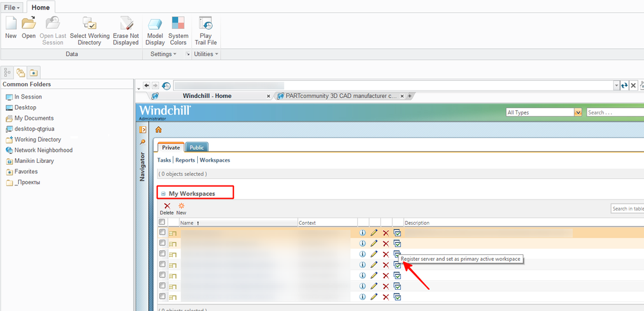This screenshot has width=644, height=311.
Task: Select the Home ribbon tab
Action: [x=41, y=7]
